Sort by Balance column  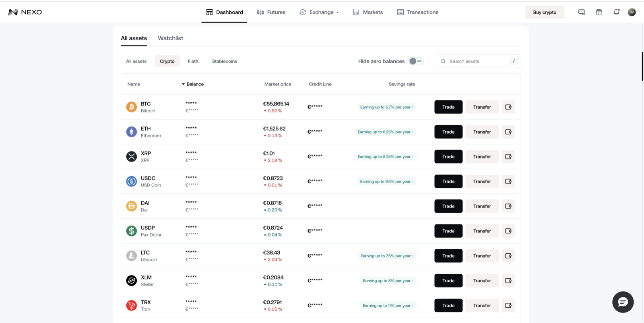[193, 84]
